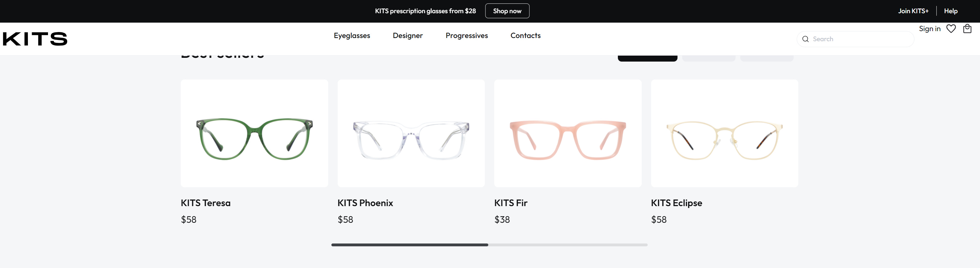
Task: Focus the Search input field
Action: pyautogui.click(x=855, y=39)
